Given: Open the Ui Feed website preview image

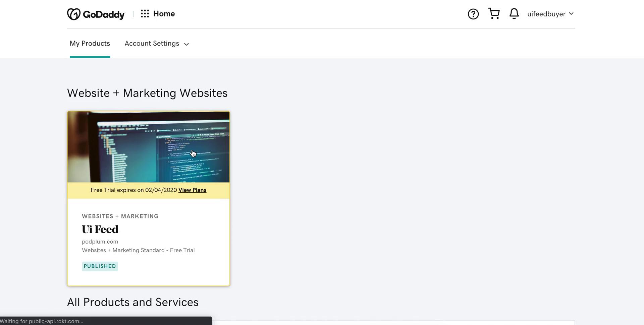Looking at the screenshot, I should [x=148, y=147].
